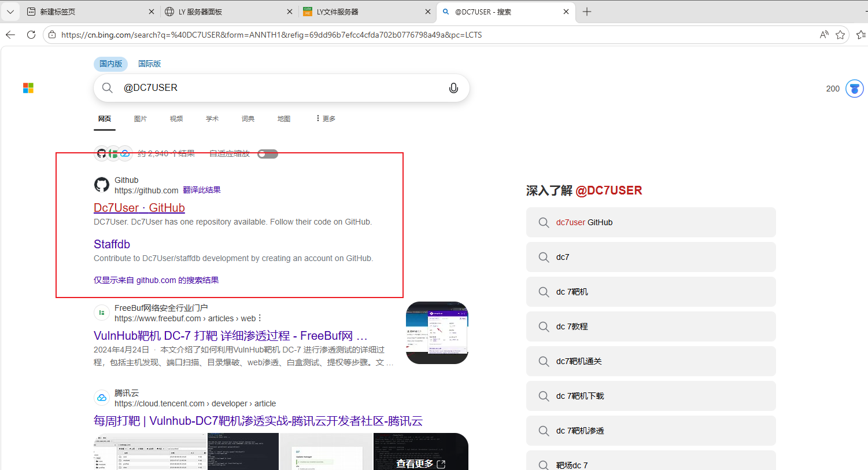Close the 新建标签页 tab
Viewport: 868px width, 470px height.
[x=152, y=12]
